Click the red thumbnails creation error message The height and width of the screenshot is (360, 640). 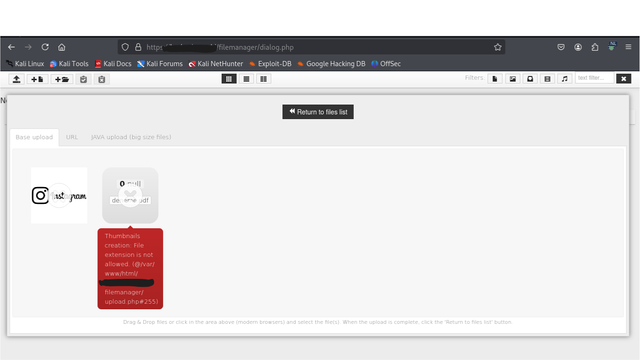coord(130,269)
